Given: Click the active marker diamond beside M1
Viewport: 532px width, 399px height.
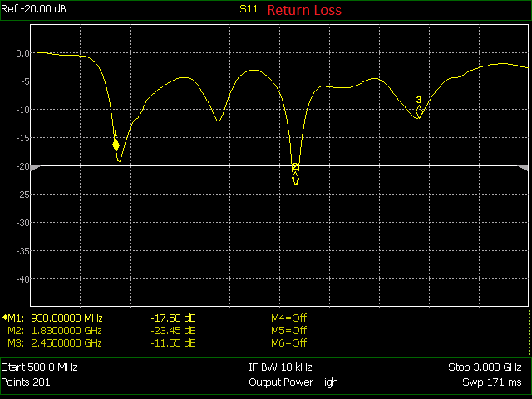Looking at the screenshot, I should click(x=4, y=318).
